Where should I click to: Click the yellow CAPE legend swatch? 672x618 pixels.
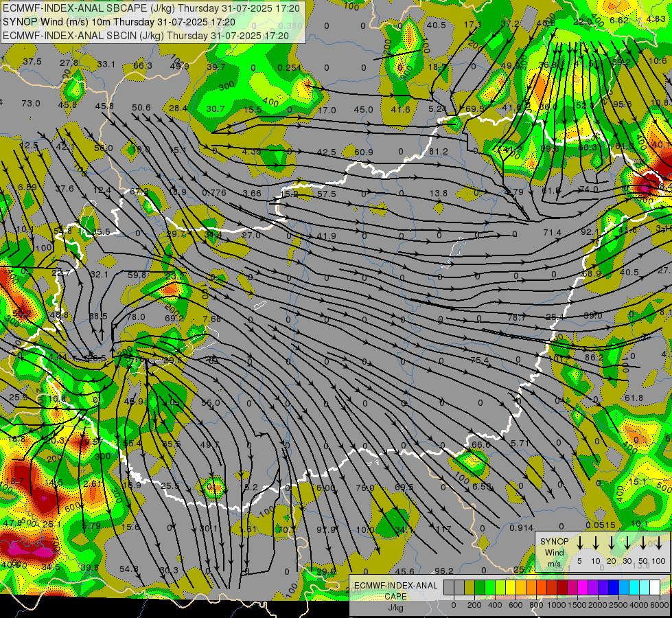tap(511, 588)
